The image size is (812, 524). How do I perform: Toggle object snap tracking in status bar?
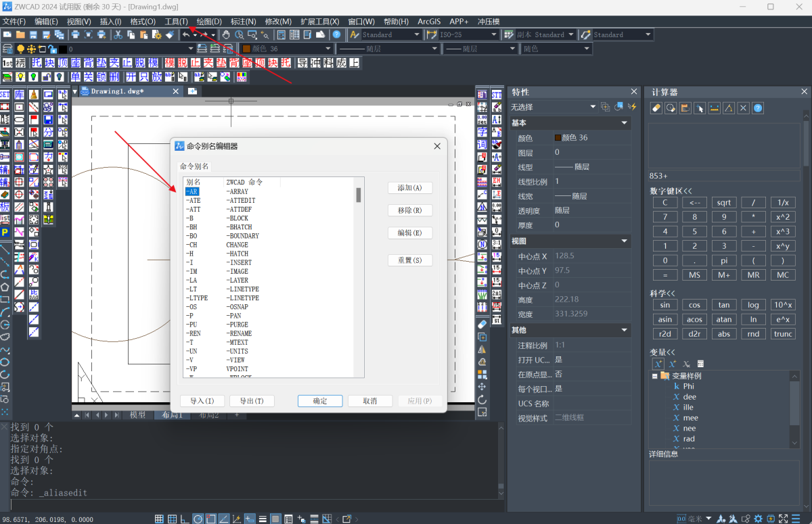(223, 519)
